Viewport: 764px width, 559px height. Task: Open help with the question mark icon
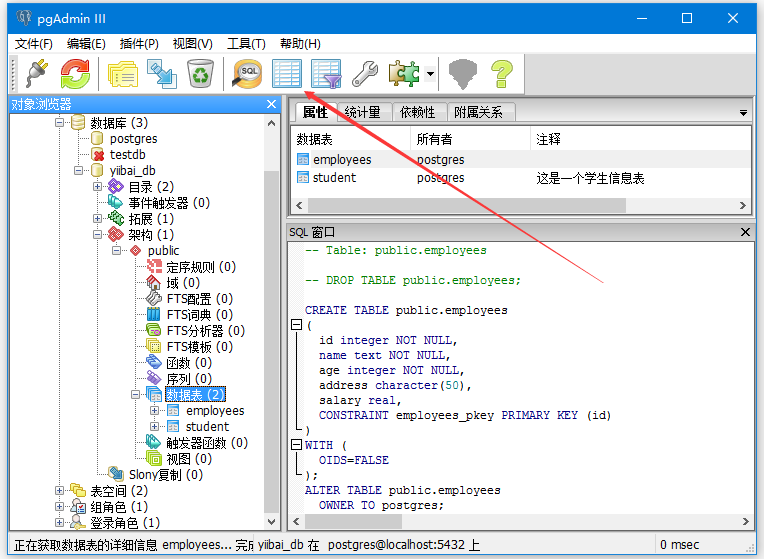click(501, 73)
